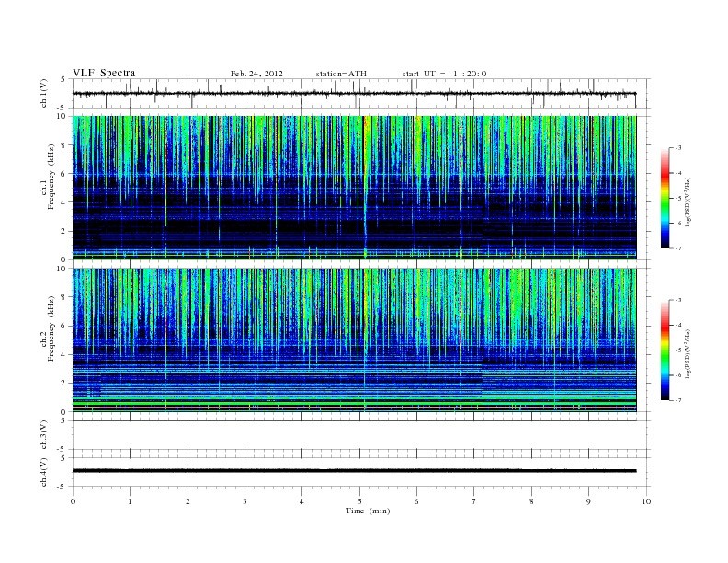Click the ch.2 spectrogram color scale bar
This screenshot has height=563, width=728.
[x=665, y=350]
